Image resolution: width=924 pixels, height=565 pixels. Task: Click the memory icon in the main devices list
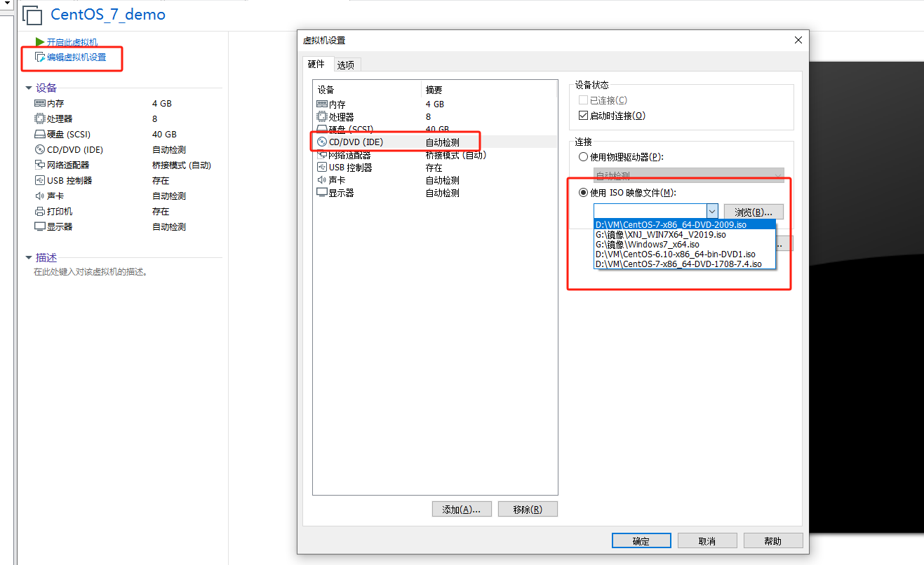coord(40,103)
